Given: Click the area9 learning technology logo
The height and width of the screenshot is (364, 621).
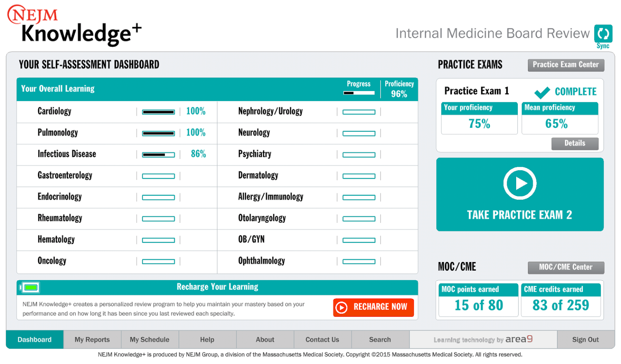Looking at the screenshot, I should (x=483, y=339).
